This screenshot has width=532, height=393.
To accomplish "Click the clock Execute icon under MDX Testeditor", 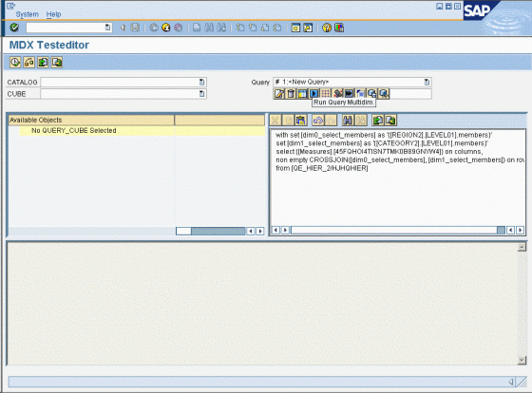I will pos(15,62).
